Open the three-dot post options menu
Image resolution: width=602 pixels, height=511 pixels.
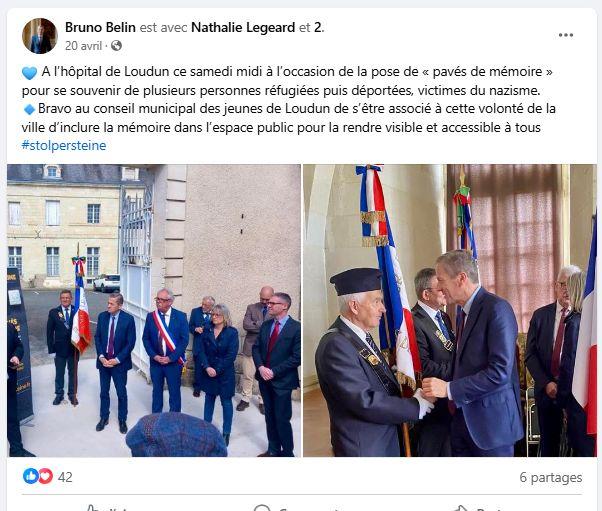(x=566, y=35)
